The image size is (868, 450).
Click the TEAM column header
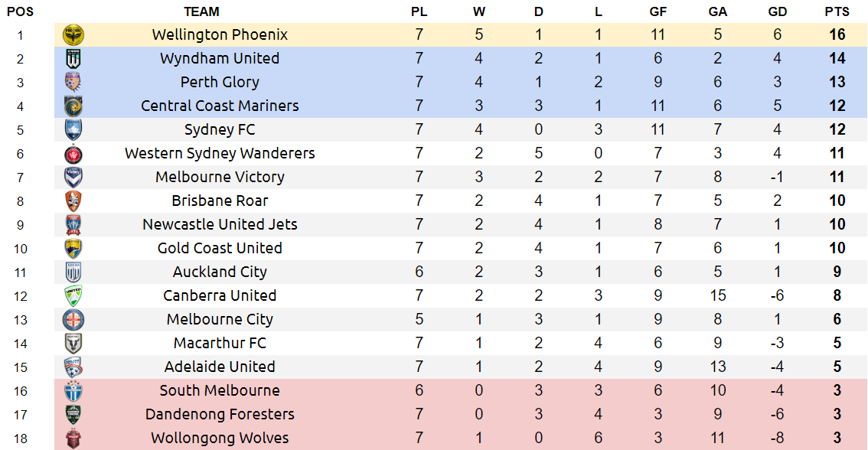201,11
